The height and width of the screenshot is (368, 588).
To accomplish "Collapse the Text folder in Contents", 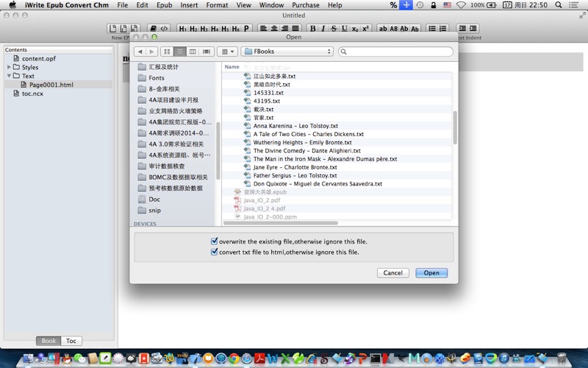I will click(9, 76).
